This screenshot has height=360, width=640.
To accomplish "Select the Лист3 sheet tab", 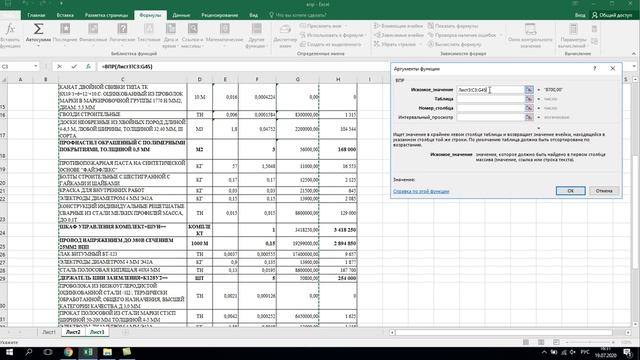I will [x=97, y=332].
